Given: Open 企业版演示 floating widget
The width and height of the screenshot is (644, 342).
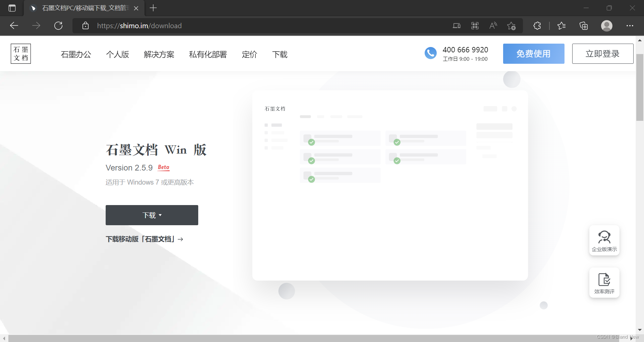Looking at the screenshot, I should [604, 240].
